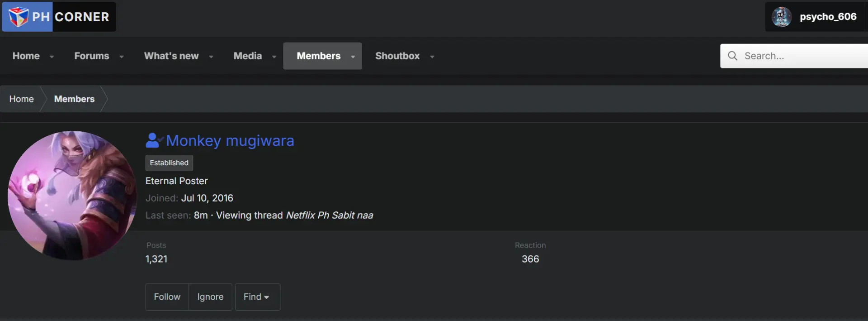
Task: Click the member icon beside Monkey mugiwara
Action: coord(154,140)
